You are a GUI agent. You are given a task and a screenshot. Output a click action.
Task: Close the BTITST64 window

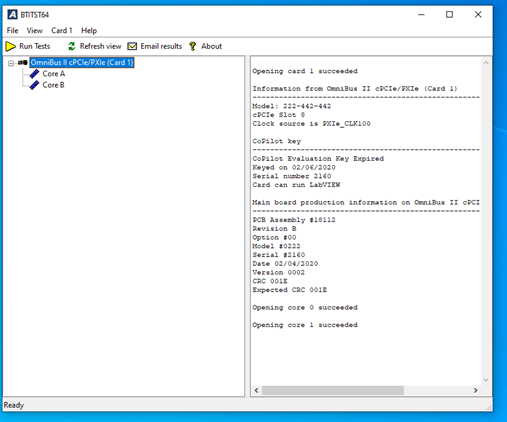point(478,15)
